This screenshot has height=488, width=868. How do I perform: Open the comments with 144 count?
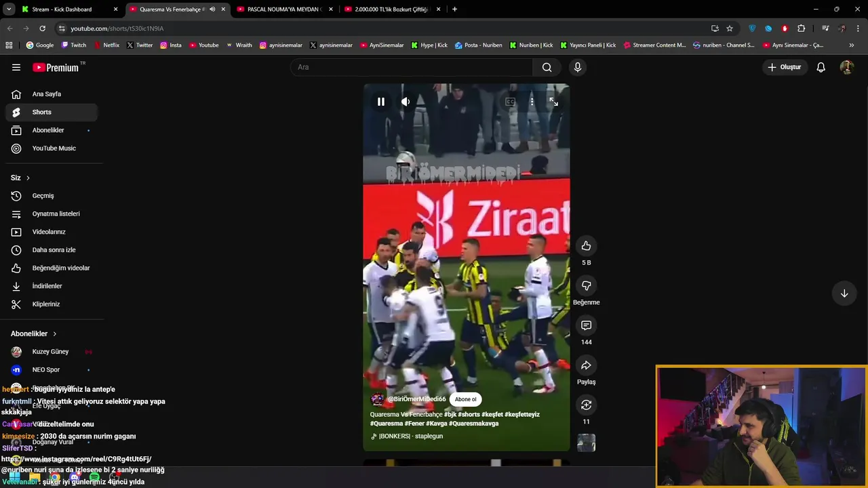586,325
